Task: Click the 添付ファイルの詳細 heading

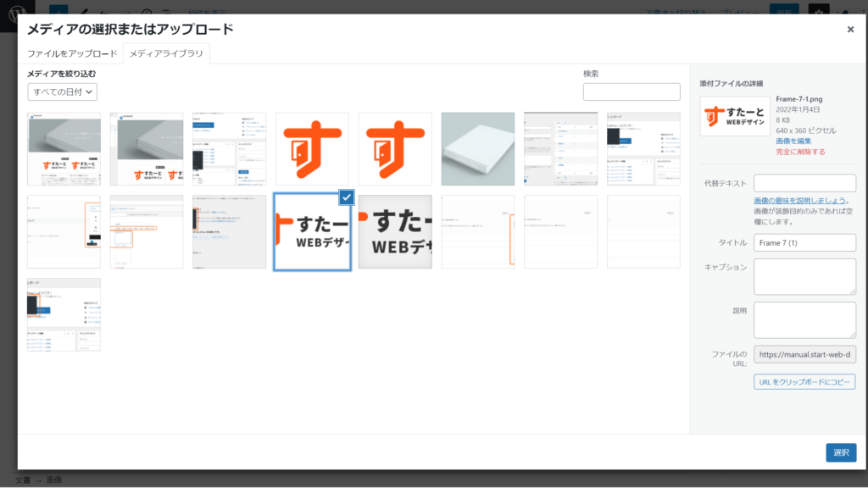Action: [731, 84]
